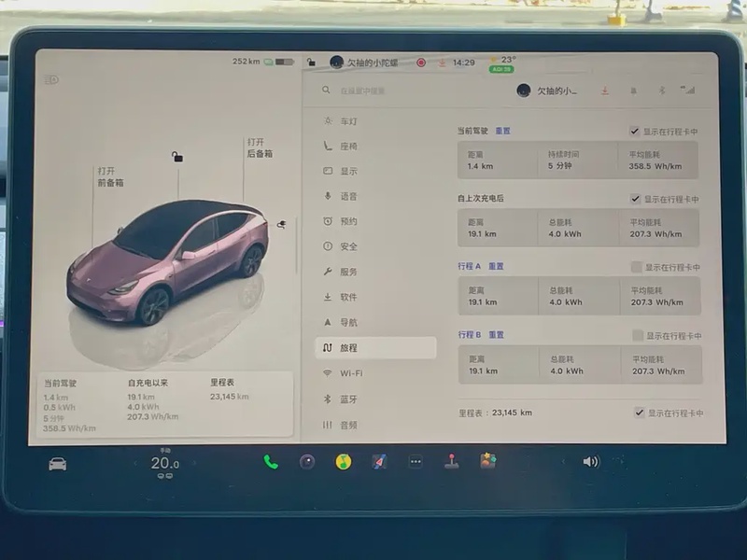Launch the joystick arcade app
Viewport: 747px width, 560px height.
tap(452, 461)
